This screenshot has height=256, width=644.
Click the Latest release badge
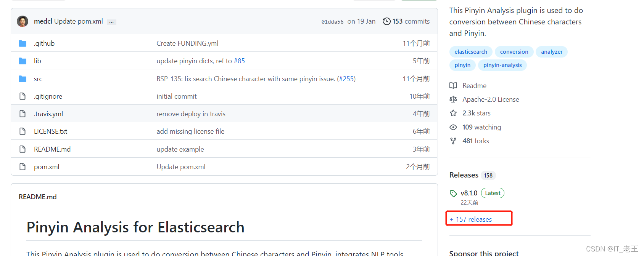point(493,193)
